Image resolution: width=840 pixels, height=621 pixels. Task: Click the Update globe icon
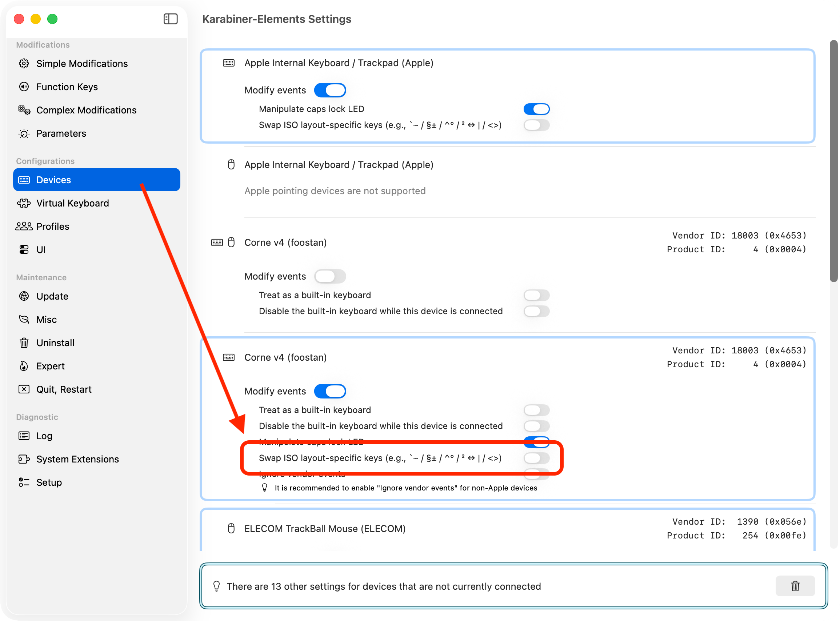click(x=24, y=296)
